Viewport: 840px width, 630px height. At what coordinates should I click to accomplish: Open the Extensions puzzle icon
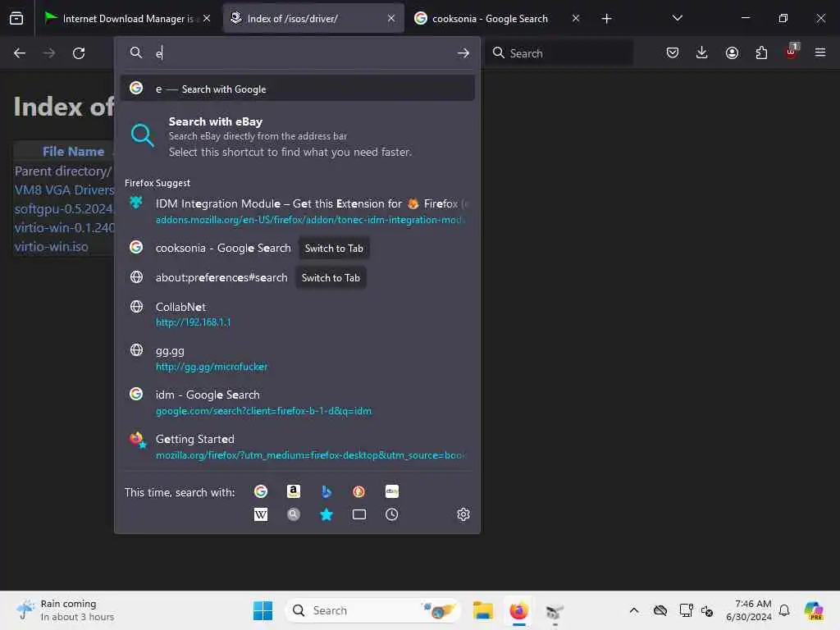[761, 52]
